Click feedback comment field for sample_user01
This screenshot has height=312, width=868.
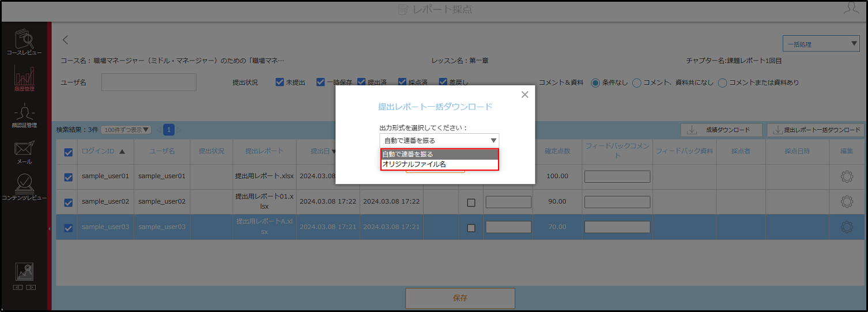click(617, 176)
